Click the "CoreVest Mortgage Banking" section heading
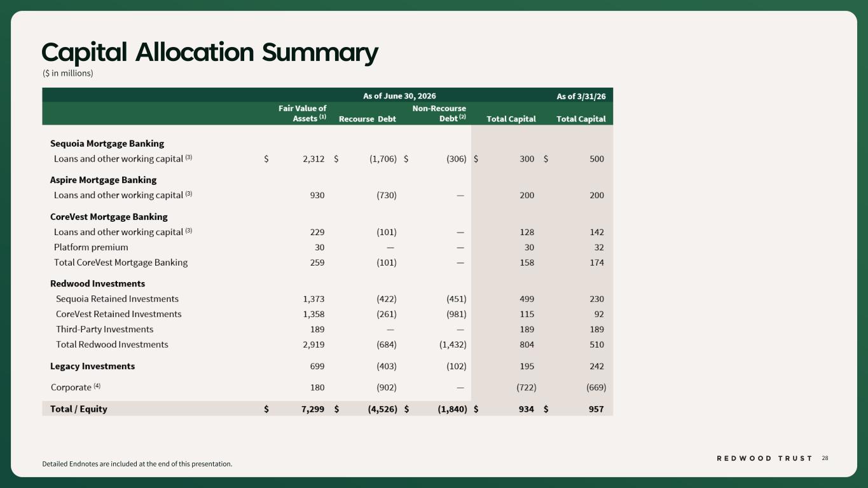 109,217
